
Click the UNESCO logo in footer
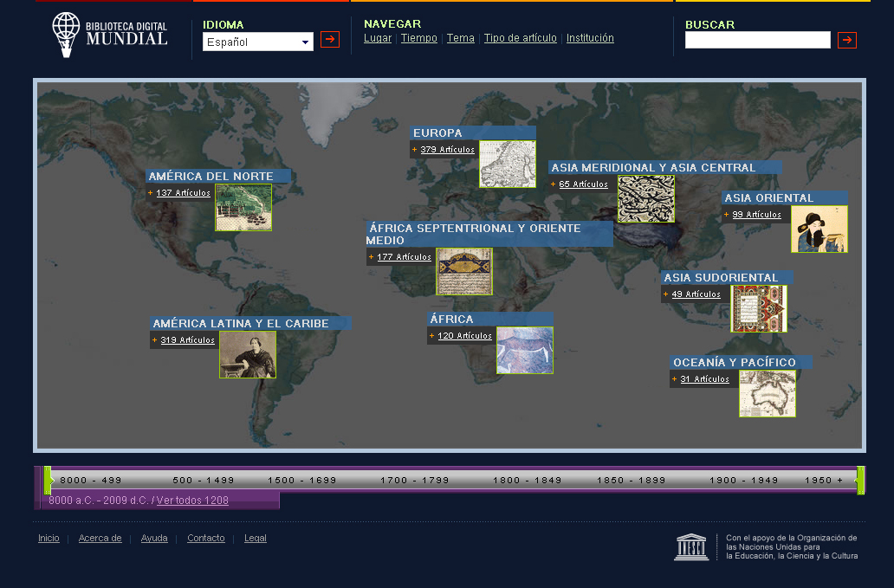pyautogui.click(x=691, y=547)
